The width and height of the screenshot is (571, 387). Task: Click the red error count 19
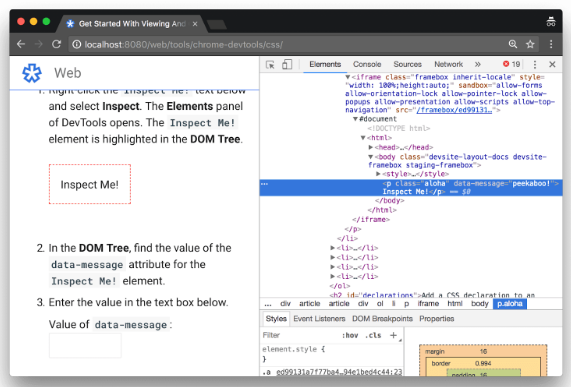click(x=511, y=64)
